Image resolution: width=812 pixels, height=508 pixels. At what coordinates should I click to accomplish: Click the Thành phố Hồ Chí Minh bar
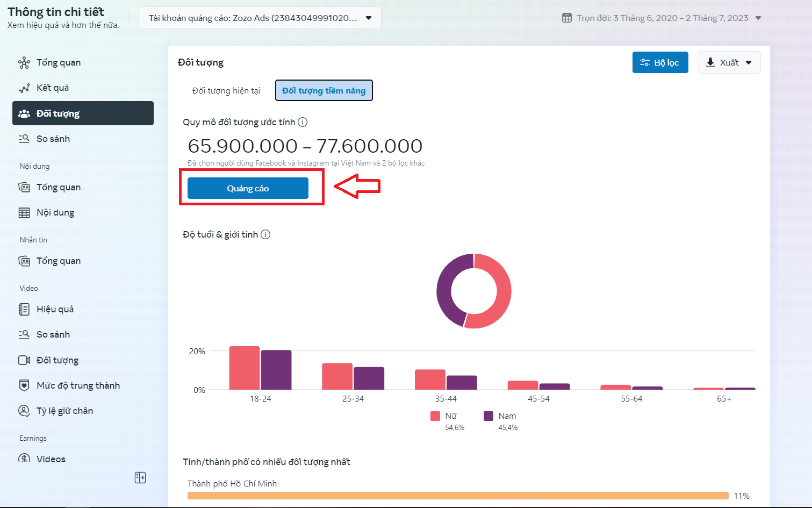coord(457,496)
